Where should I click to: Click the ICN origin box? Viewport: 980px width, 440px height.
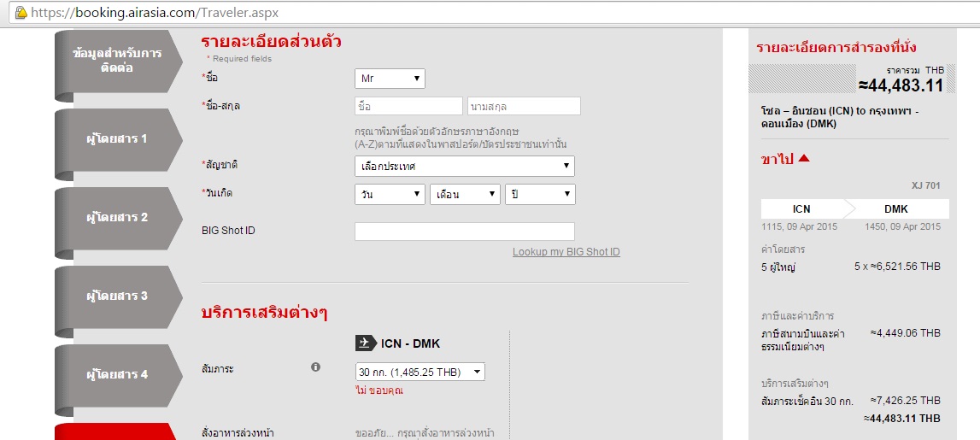[802, 208]
